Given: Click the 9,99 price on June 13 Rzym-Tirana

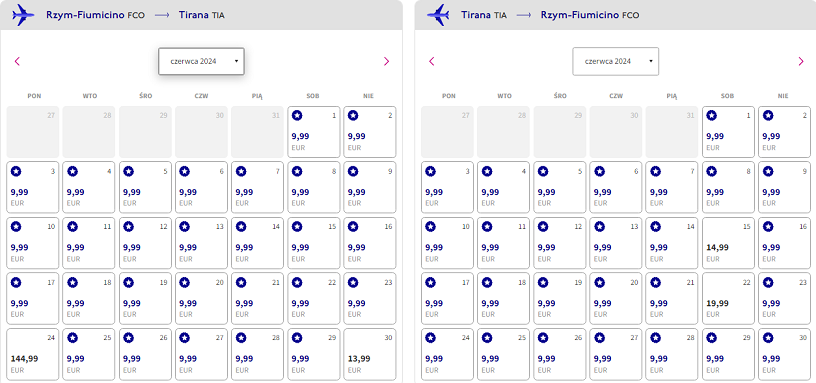Looking at the screenshot, I should (188, 248).
